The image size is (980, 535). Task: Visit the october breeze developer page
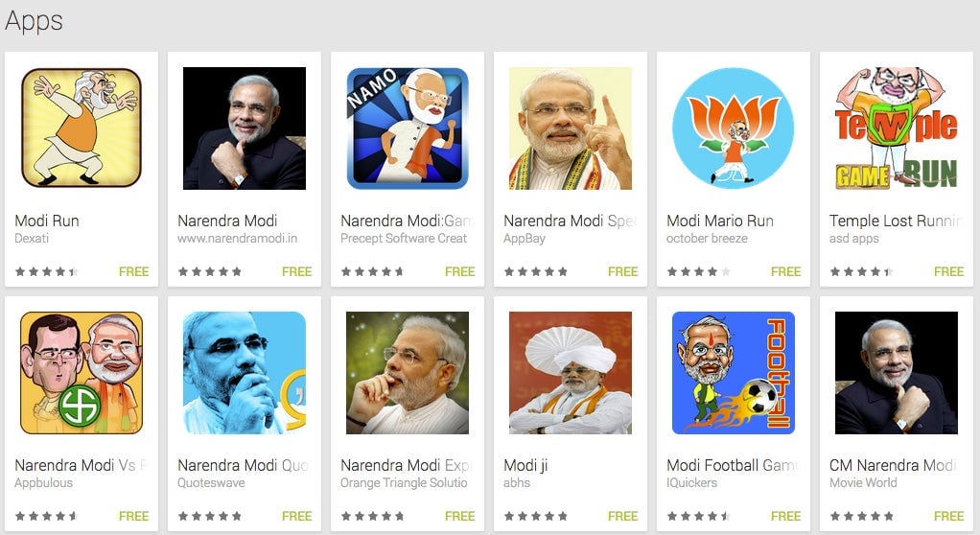click(707, 238)
